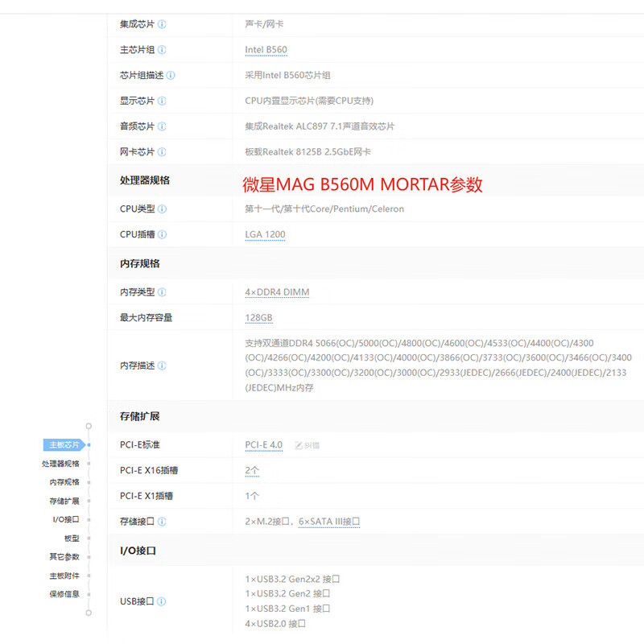Screen dimensions: 644x644
Task: Jump to 内存规格 in side navigation
Action: click(64, 482)
